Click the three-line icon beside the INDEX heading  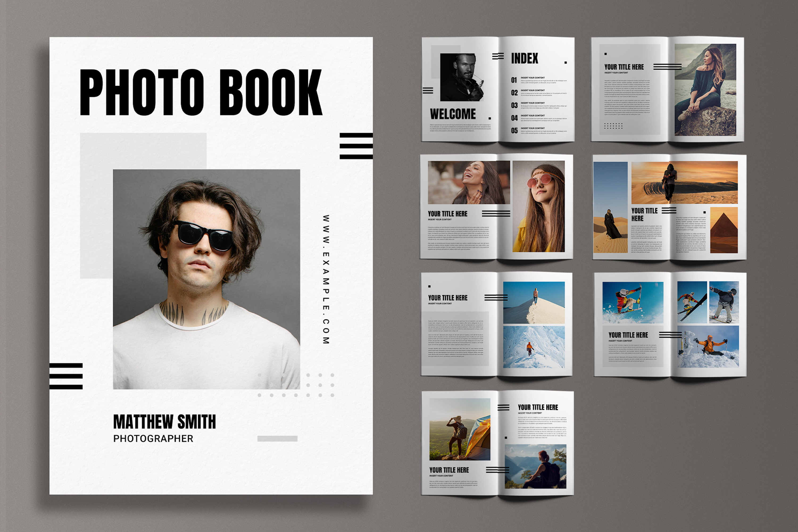tap(498, 56)
